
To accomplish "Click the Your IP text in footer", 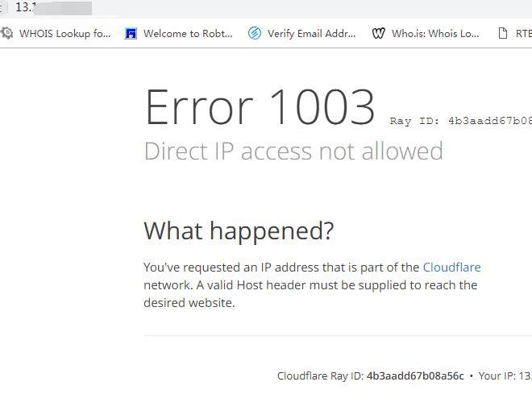I will click(505, 376).
